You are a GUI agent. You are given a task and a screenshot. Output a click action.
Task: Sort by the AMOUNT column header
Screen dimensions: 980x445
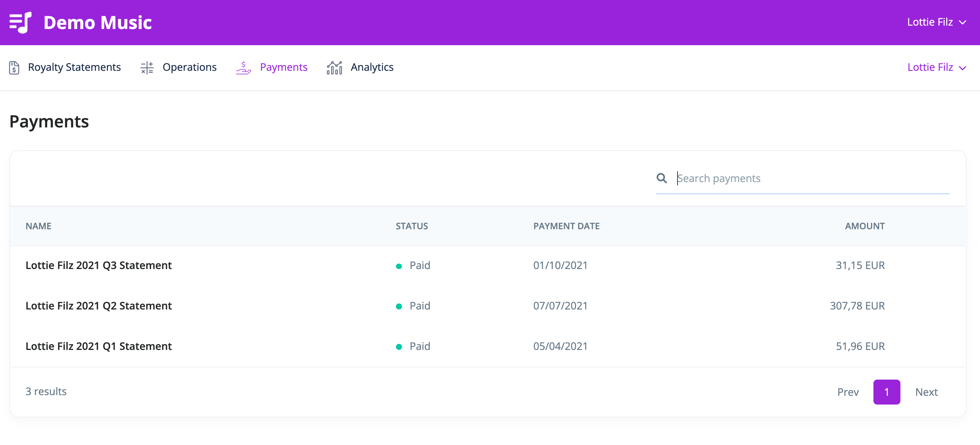pyautogui.click(x=864, y=226)
